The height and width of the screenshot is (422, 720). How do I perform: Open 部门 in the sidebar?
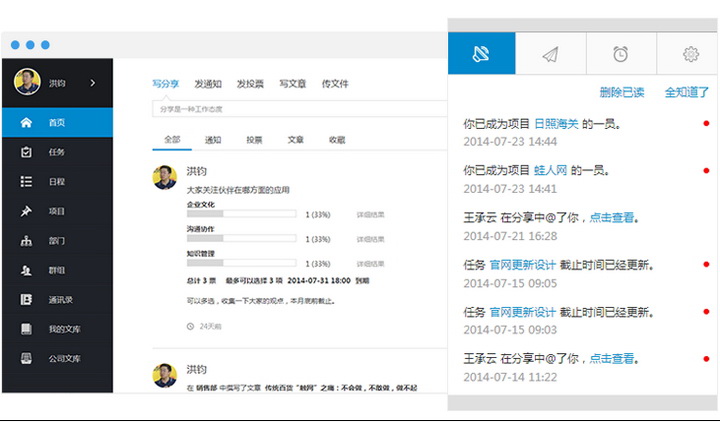tap(57, 241)
